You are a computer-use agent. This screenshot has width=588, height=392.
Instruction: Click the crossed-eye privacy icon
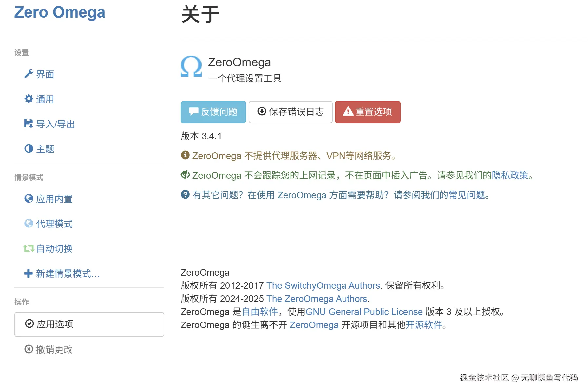coord(185,175)
